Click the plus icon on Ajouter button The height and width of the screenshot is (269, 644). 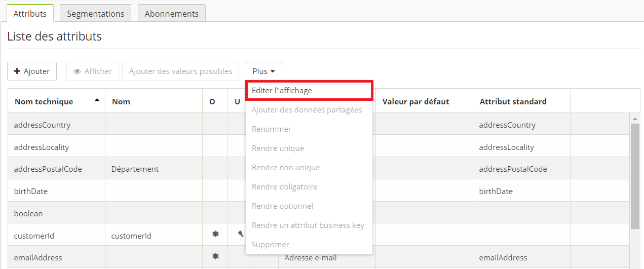(17, 71)
